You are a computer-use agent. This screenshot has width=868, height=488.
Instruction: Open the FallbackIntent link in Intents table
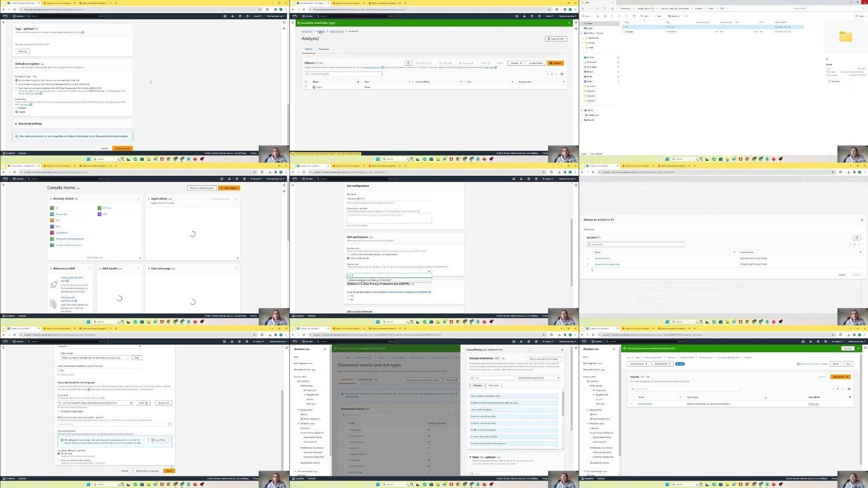(645, 404)
